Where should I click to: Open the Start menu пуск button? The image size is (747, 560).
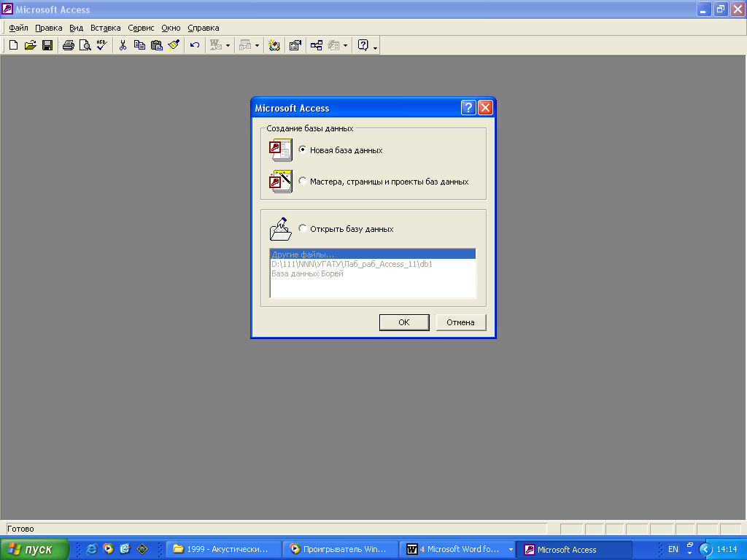coord(34,549)
